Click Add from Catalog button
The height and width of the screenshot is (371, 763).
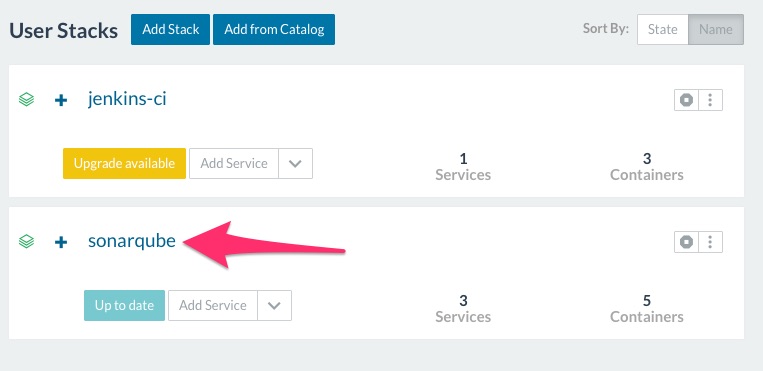click(274, 29)
